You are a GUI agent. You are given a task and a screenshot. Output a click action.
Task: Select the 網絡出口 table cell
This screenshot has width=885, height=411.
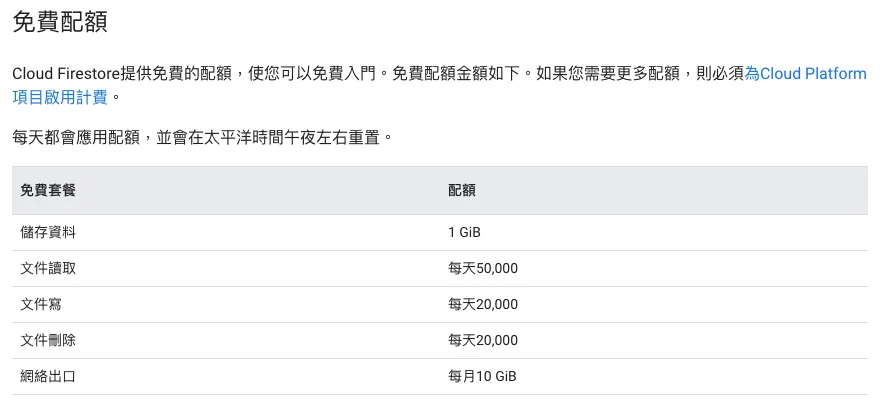click(48, 376)
